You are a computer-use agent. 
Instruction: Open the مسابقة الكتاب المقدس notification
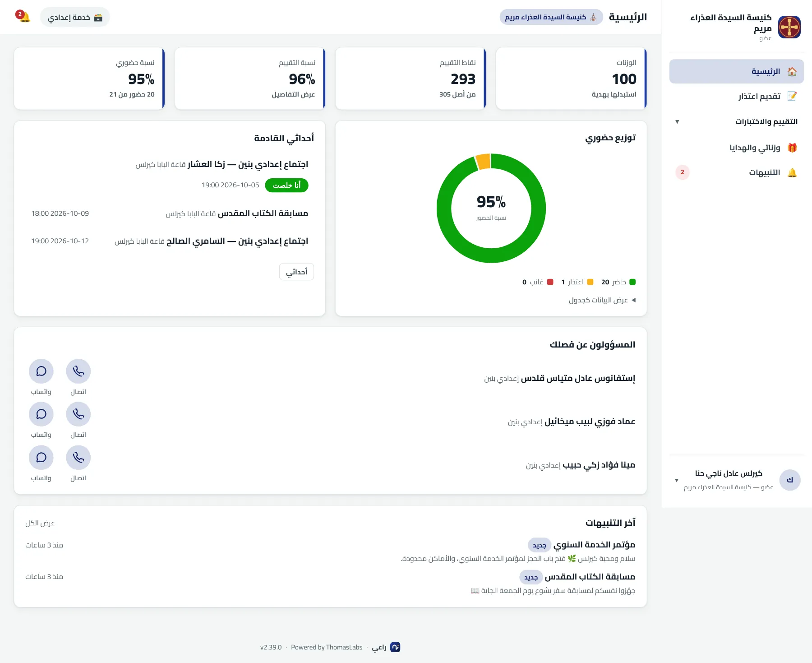(x=330, y=584)
